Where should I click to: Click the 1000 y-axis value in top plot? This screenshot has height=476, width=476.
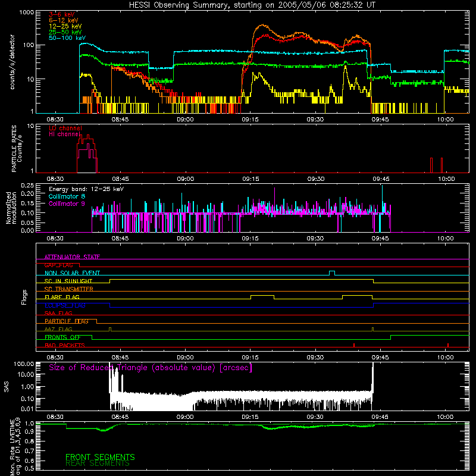click(x=26, y=12)
